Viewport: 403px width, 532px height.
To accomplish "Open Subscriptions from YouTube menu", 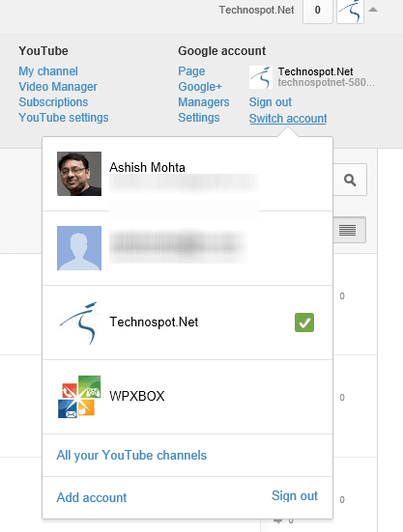I will [53, 102].
